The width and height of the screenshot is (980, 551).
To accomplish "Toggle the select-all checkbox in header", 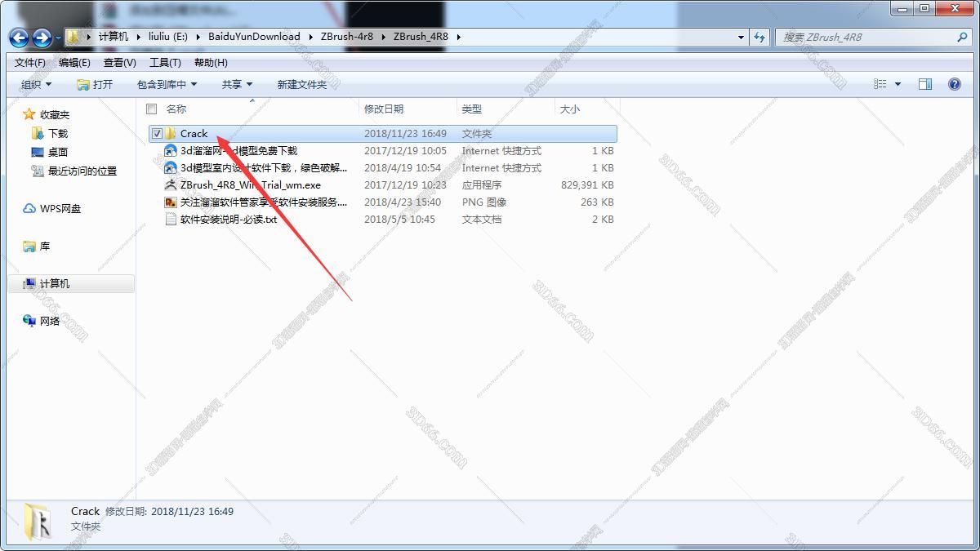I will pos(151,109).
